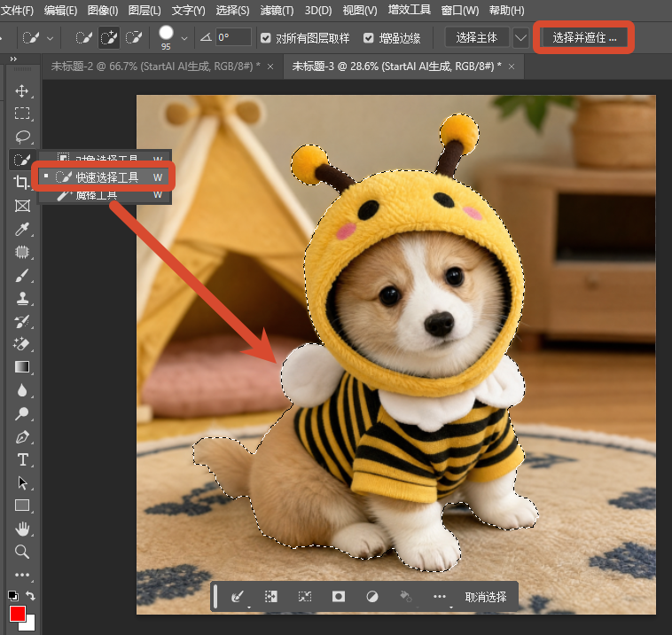Select the Crop tool in the toolbar

point(21,182)
